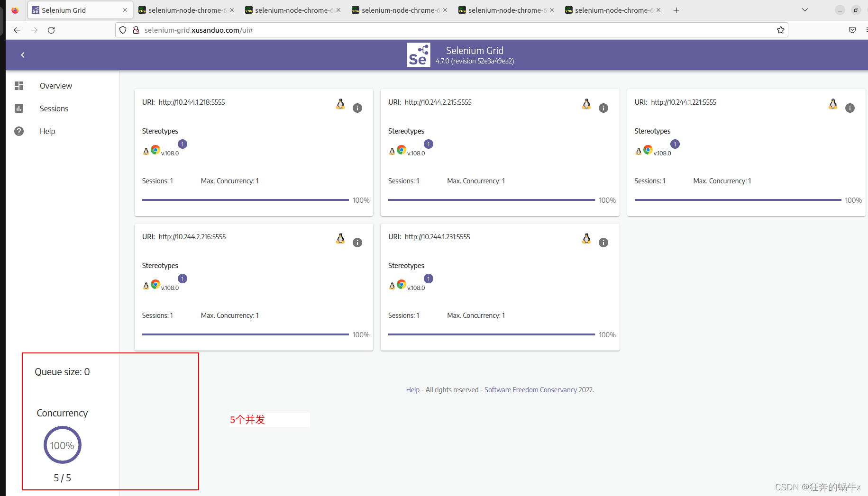Screen dimensions: 868x496
Task: Click Linux penguin icon on node 10.244.1.218 card header
Action: (x=340, y=104)
